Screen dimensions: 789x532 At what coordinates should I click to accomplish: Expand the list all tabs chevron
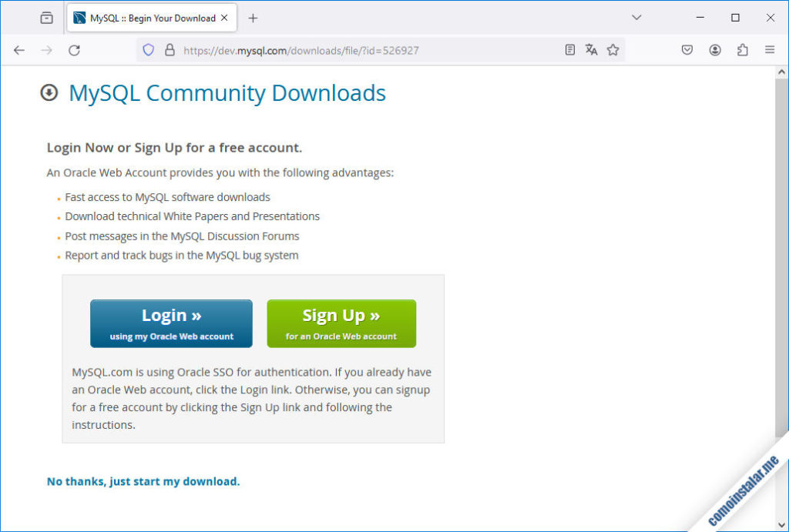coord(636,18)
